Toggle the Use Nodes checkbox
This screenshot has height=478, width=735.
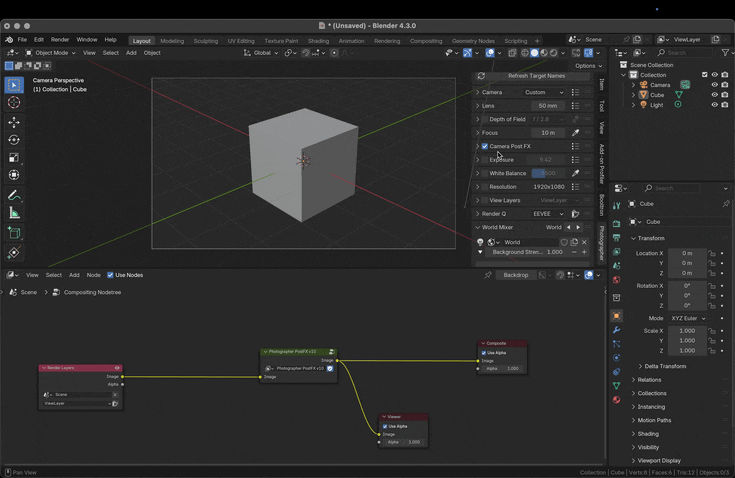[x=110, y=275]
